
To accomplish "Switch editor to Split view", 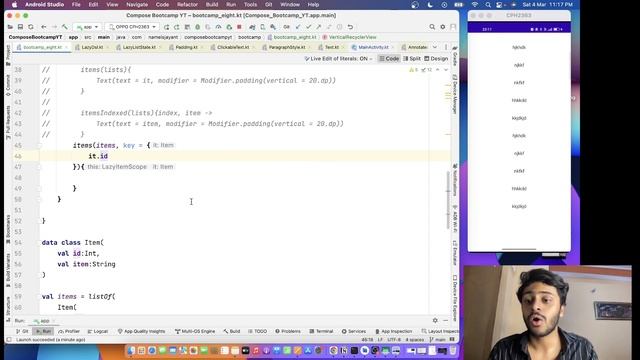I will tap(412, 59).
